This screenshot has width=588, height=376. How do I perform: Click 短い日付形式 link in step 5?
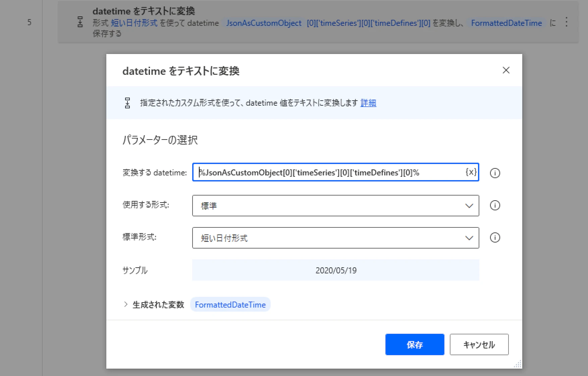pyautogui.click(x=134, y=23)
